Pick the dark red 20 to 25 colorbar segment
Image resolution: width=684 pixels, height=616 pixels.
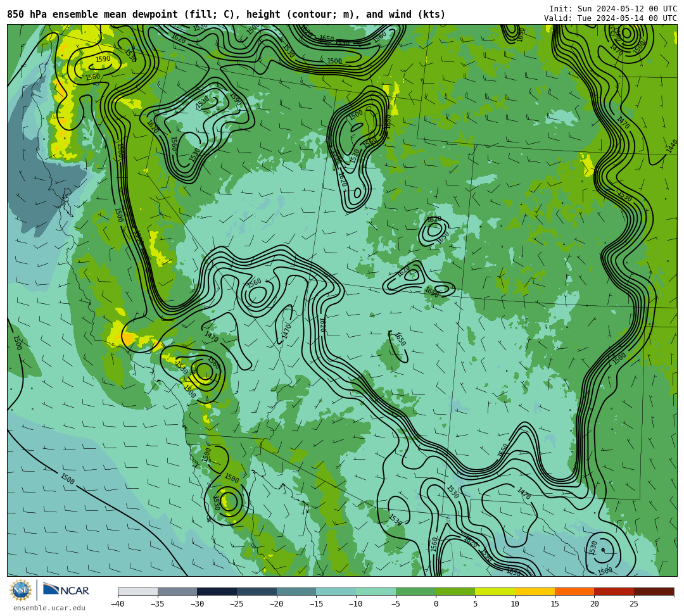(x=614, y=591)
